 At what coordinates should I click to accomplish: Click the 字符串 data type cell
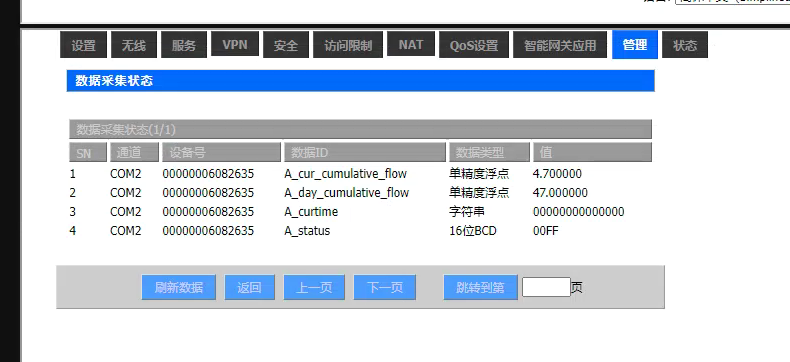point(467,211)
